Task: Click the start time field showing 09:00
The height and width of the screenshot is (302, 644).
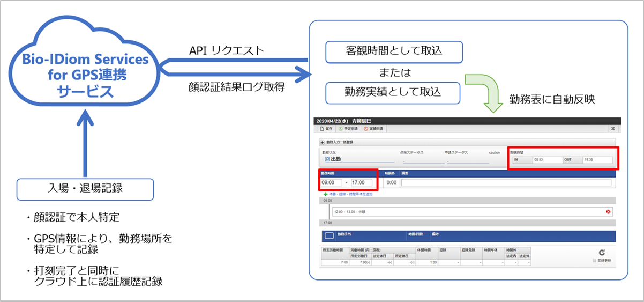Action: 331,182
